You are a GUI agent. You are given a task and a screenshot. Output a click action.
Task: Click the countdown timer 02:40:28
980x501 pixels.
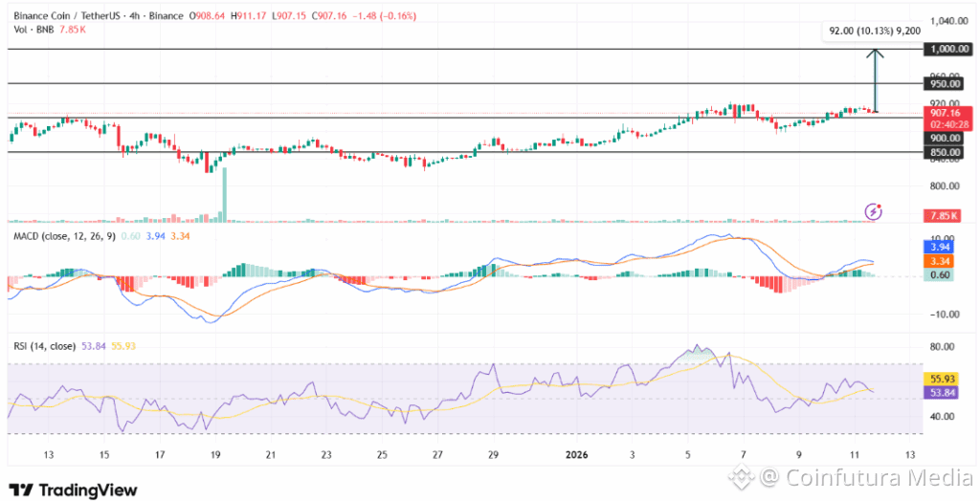click(x=947, y=124)
